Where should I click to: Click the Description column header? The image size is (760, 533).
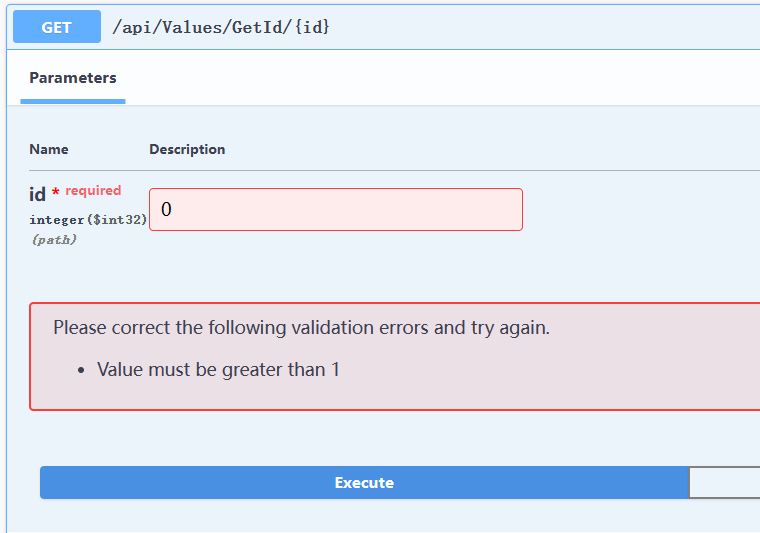(x=187, y=149)
